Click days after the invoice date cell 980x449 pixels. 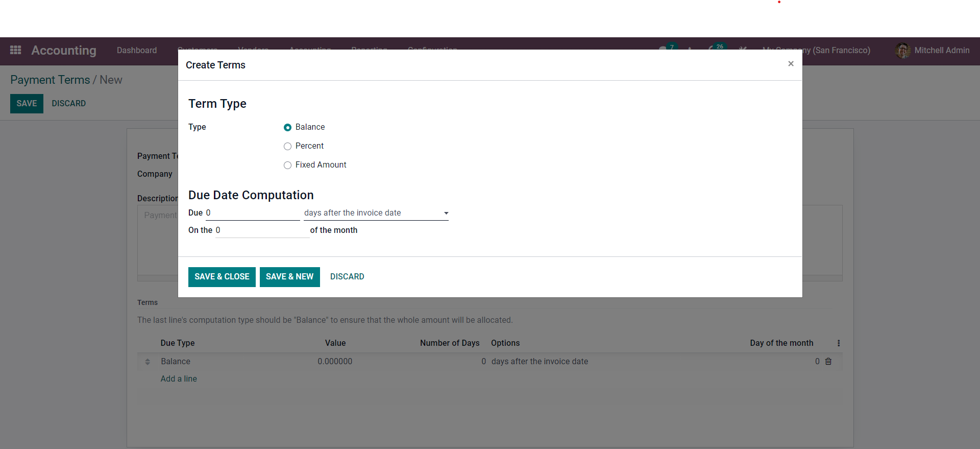coord(540,362)
